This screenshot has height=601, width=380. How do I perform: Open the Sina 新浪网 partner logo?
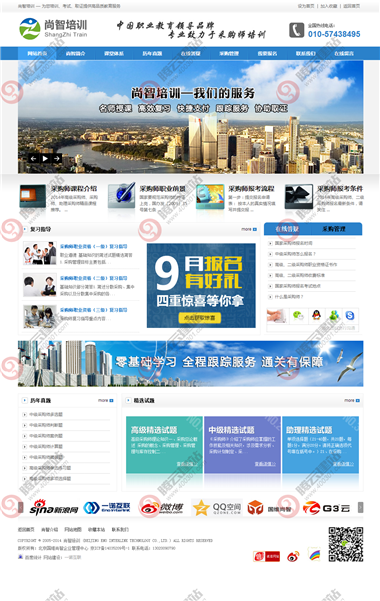[x=54, y=507]
